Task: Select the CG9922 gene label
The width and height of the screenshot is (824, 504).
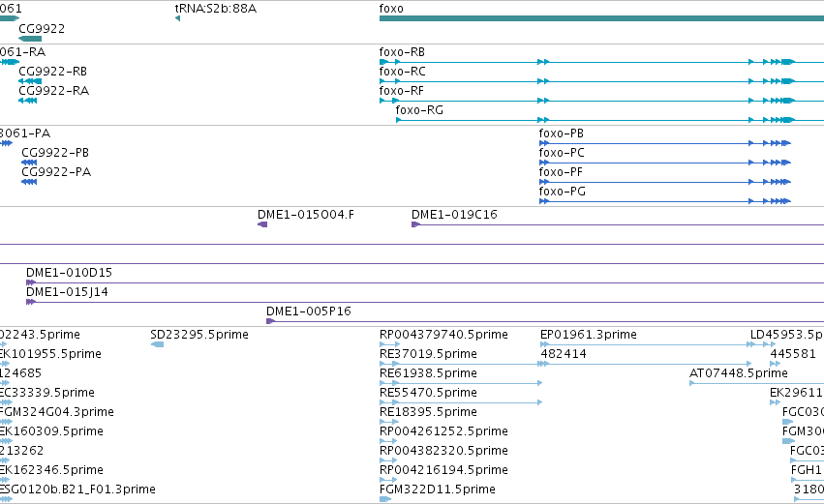Action: pyautogui.click(x=42, y=28)
